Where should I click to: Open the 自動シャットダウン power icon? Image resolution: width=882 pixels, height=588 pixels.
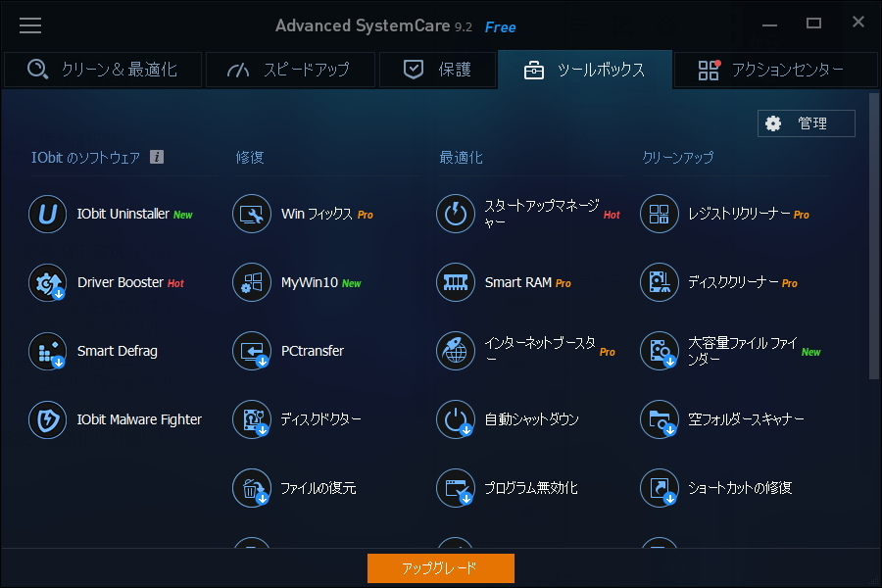(x=456, y=419)
